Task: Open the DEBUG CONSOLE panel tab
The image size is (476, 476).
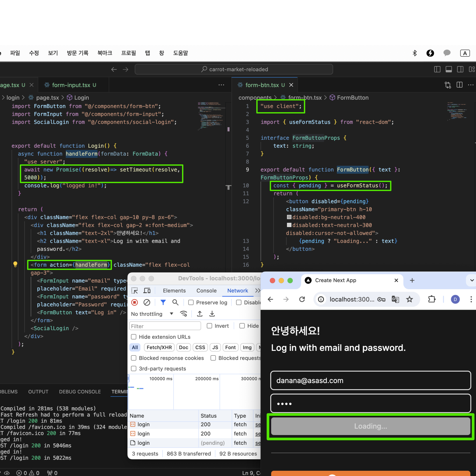Action: (x=80, y=392)
